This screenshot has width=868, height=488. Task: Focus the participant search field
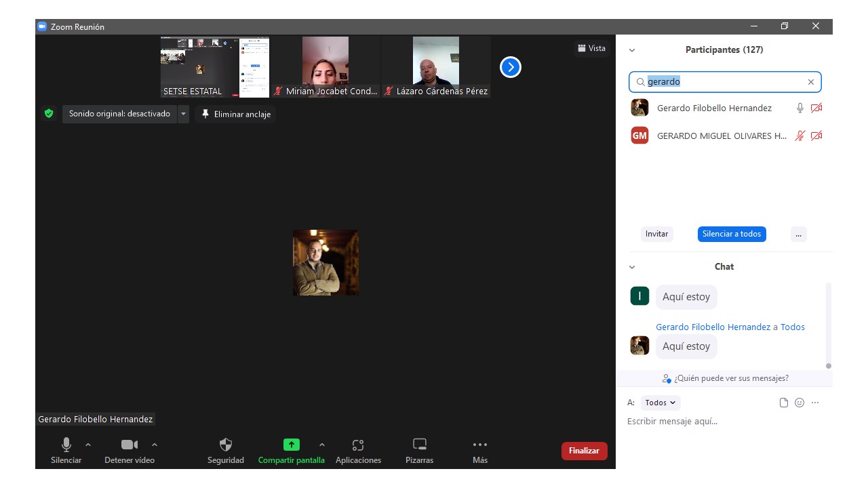tap(725, 82)
